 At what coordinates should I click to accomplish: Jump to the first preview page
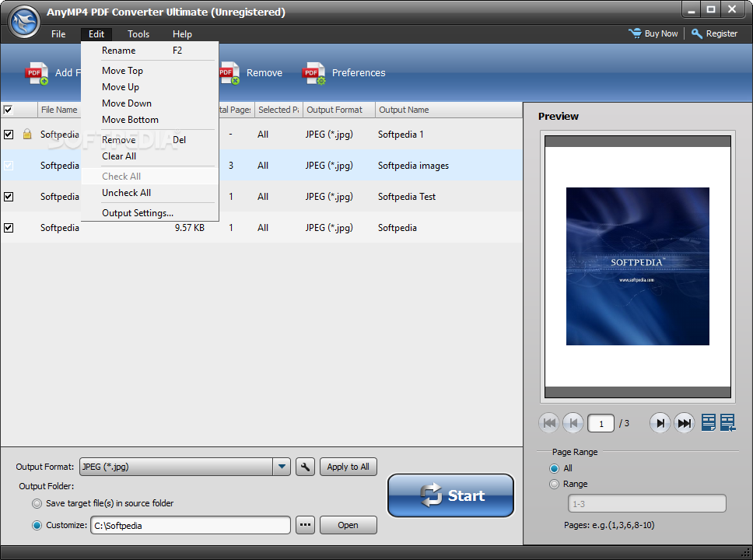549,423
